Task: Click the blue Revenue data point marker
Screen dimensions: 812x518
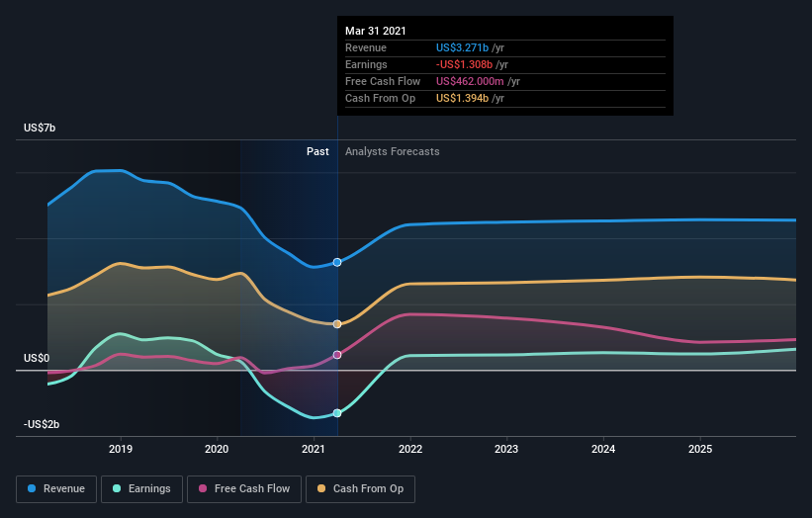Action: (x=337, y=262)
